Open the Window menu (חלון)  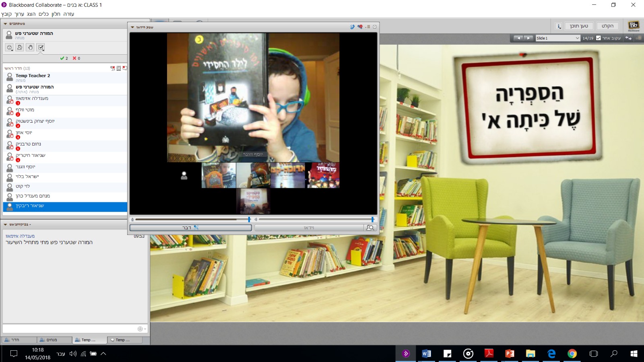pos(56,14)
